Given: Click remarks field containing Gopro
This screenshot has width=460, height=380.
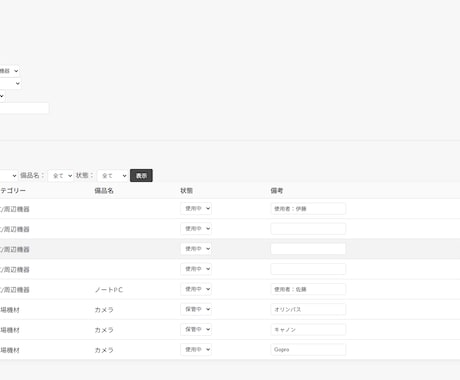Looking at the screenshot, I should (308, 349).
